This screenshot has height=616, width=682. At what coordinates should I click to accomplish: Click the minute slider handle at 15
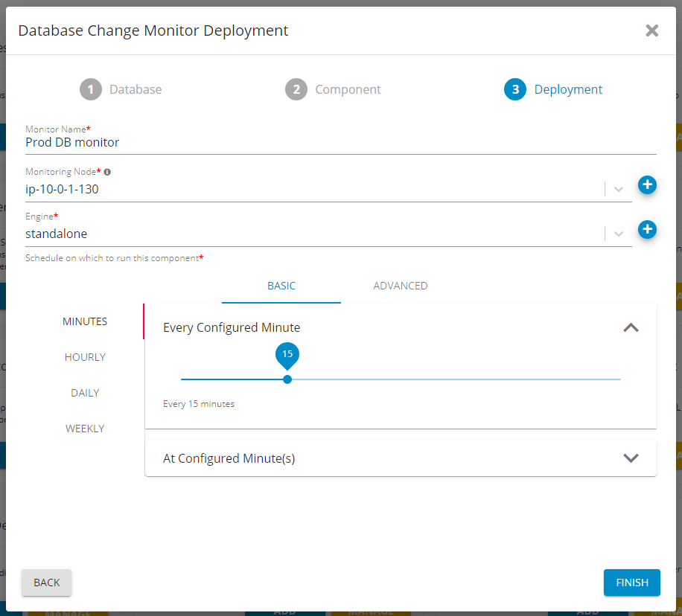287,379
